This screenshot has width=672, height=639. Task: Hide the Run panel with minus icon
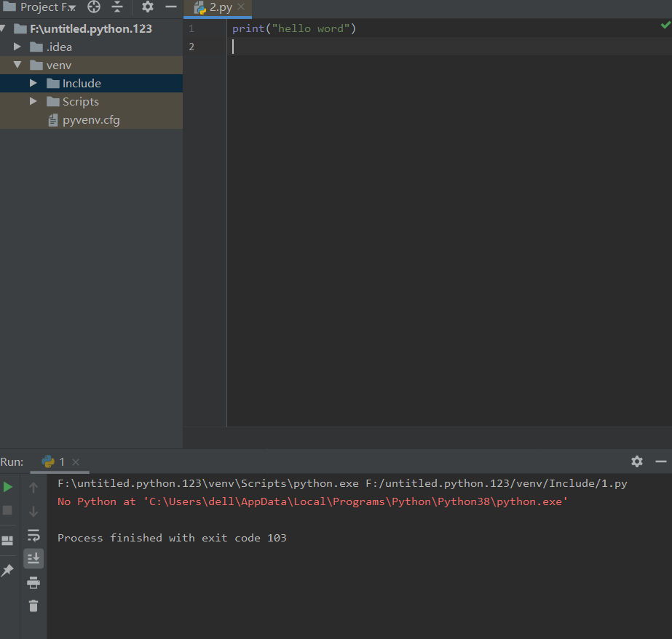(661, 461)
